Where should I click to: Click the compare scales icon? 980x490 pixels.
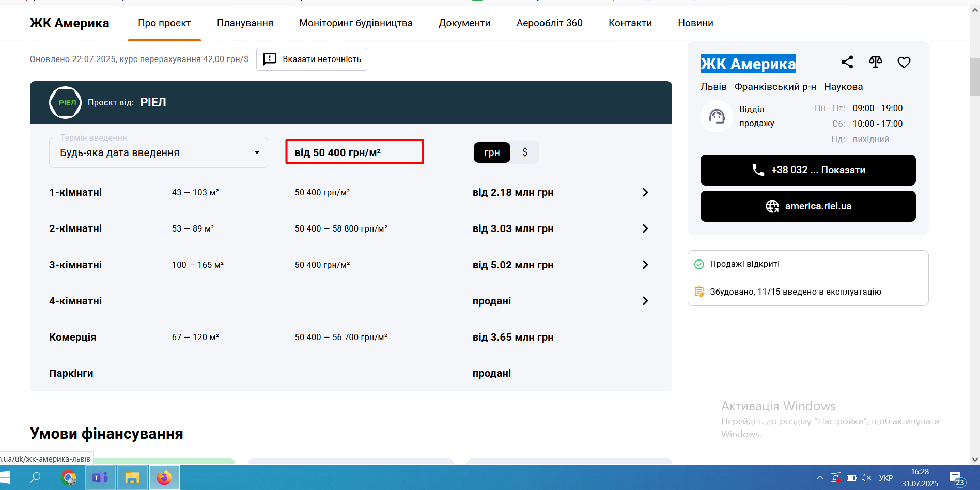(876, 63)
